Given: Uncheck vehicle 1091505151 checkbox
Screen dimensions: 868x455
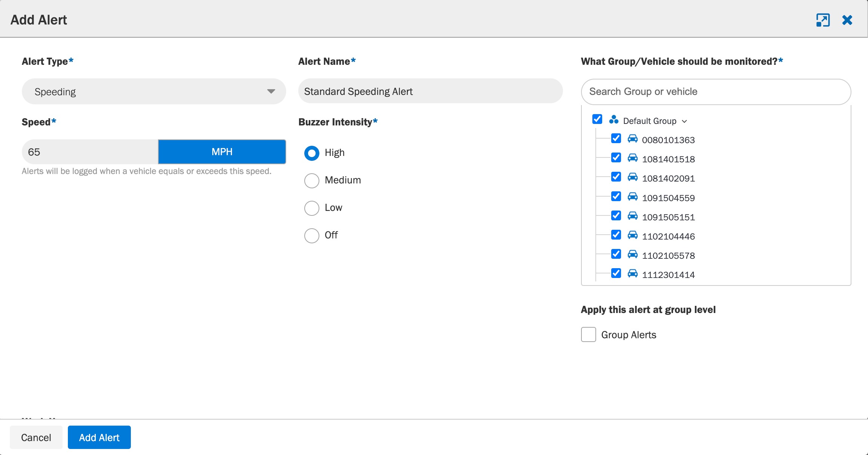Looking at the screenshot, I should tap(616, 216).
